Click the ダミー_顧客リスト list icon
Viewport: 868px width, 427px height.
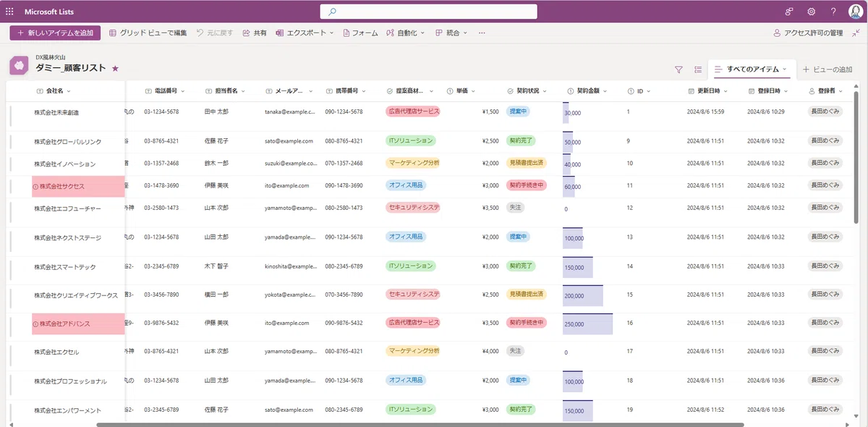(x=19, y=65)
